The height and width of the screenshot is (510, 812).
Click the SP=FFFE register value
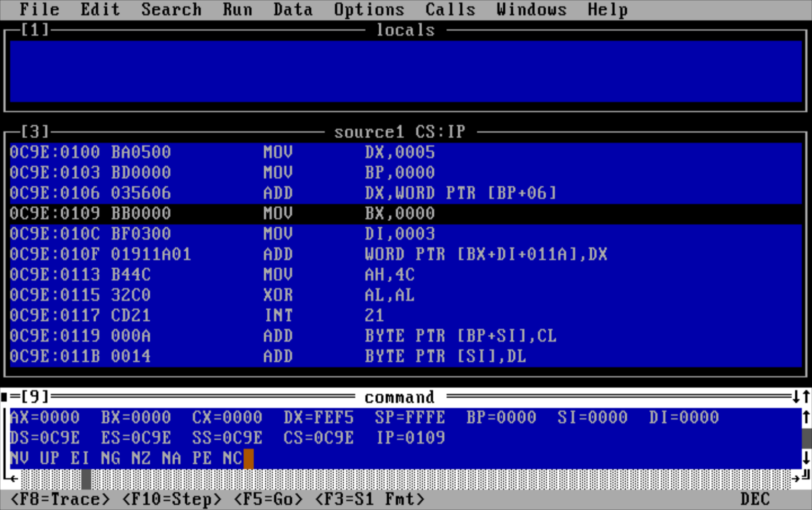pos(410,418)
